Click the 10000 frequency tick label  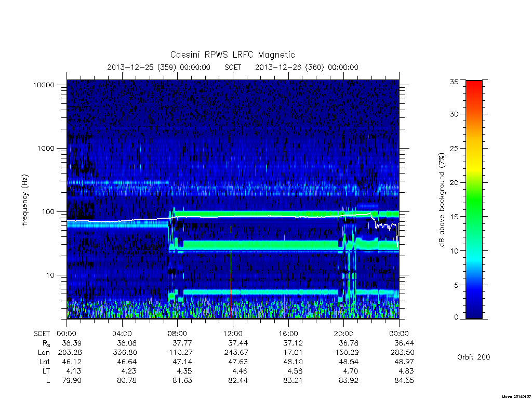(44, 85)
